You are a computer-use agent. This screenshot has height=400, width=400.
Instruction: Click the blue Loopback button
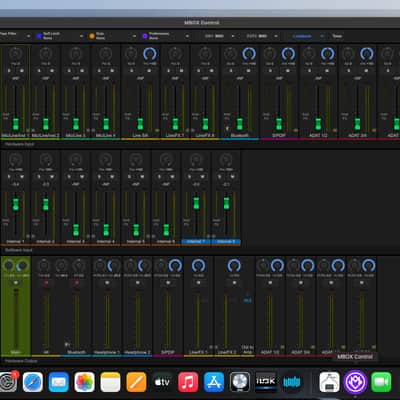(302, 36)
